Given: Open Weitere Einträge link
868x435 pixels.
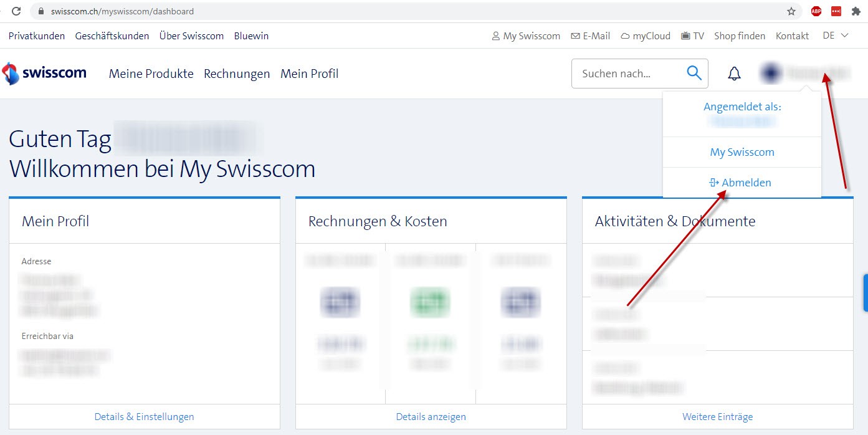Looking at the screenshot, I should click(x=717, y=416).
